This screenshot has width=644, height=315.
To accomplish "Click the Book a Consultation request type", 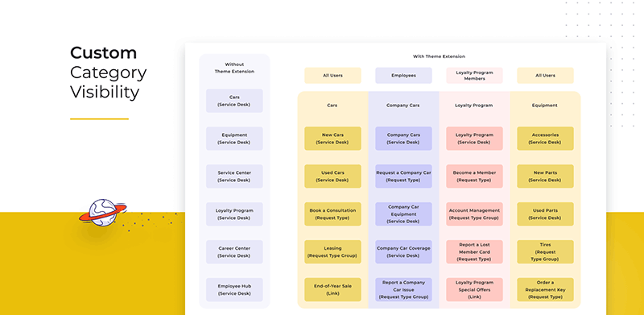I will 332,214.
